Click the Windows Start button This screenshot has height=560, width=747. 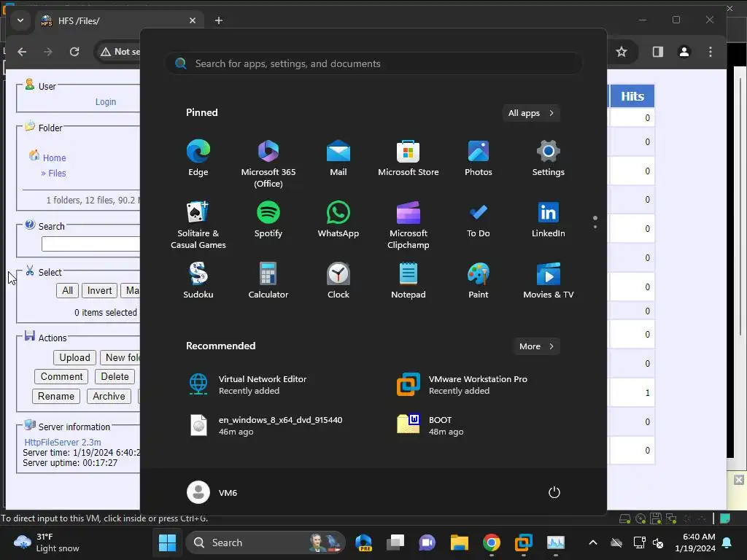pos(167,542)
